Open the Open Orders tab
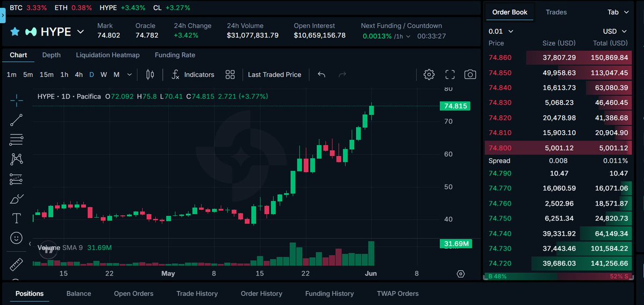The image size is (644, 305). coord(134,294)
